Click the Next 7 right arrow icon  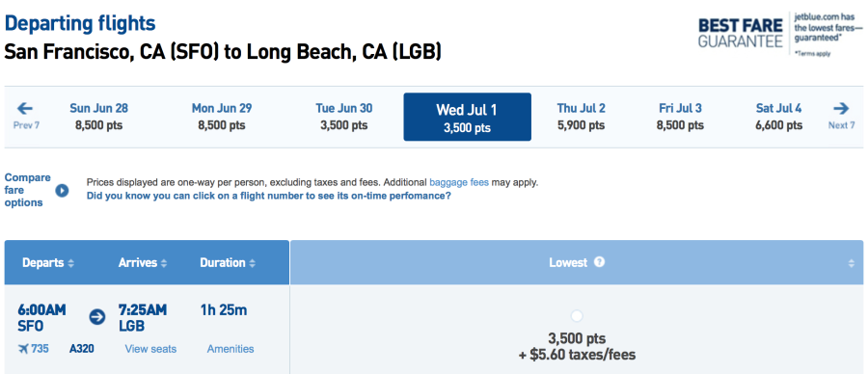pos(840,108)
